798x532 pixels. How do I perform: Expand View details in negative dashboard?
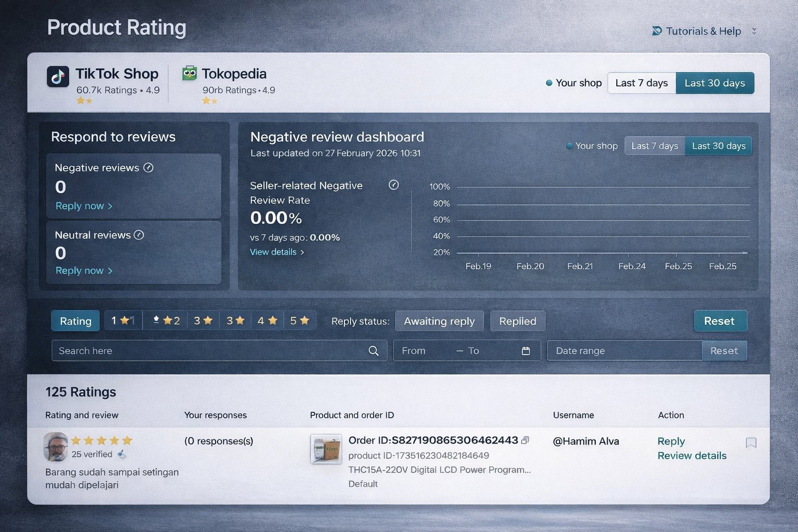[277, 252]
